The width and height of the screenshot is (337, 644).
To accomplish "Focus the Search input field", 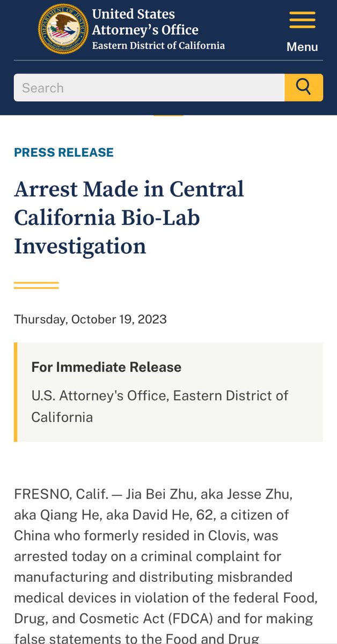I will (x=149, y=87).
